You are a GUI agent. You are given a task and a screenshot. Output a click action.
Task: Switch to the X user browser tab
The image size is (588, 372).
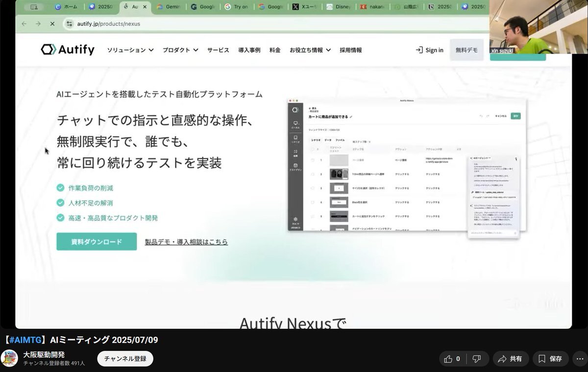pos(303,7)
